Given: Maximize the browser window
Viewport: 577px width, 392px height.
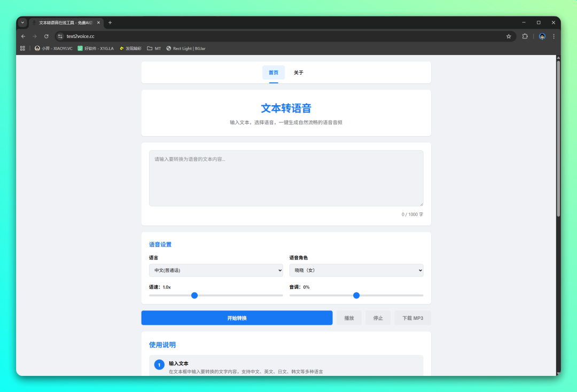Looking at the screenshot, I should (539, 22).
